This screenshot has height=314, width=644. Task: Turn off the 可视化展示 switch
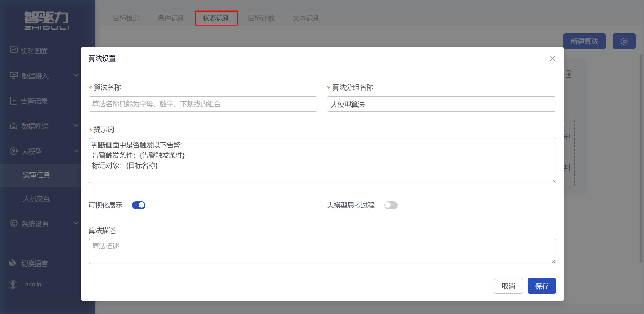pos(139,205)
